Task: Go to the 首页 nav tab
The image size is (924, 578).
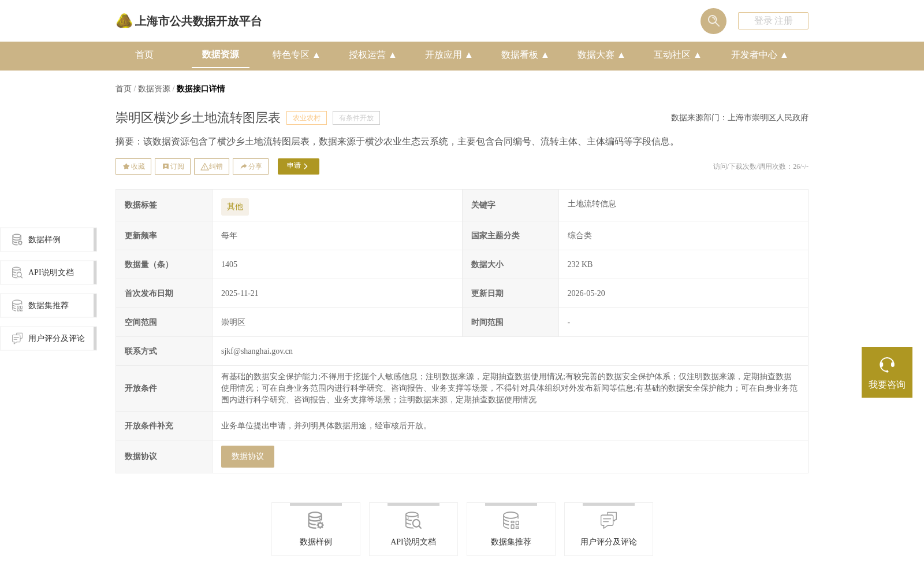Action: pos(144,55)
